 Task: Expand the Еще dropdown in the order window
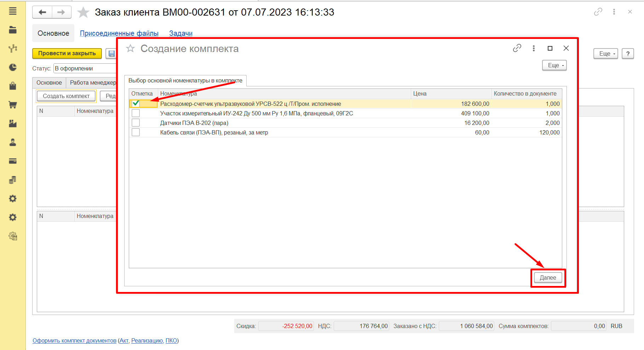[x=606, y=54]
